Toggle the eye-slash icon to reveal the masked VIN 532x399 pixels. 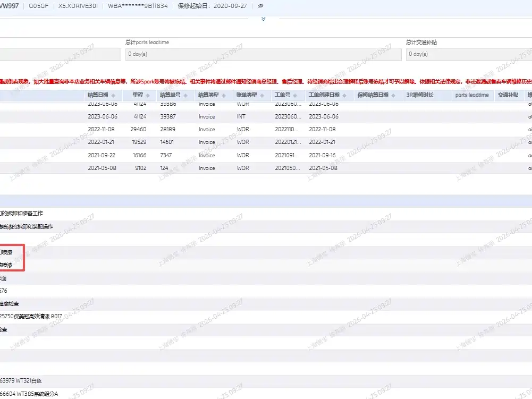click(260, 6)
